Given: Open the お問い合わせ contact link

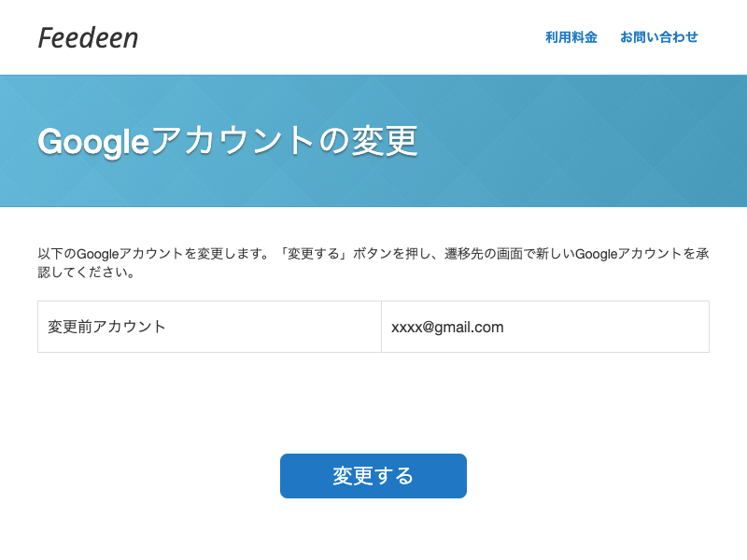Looking at the screenshot, I should pyautogui.click(x=659, y=37).
